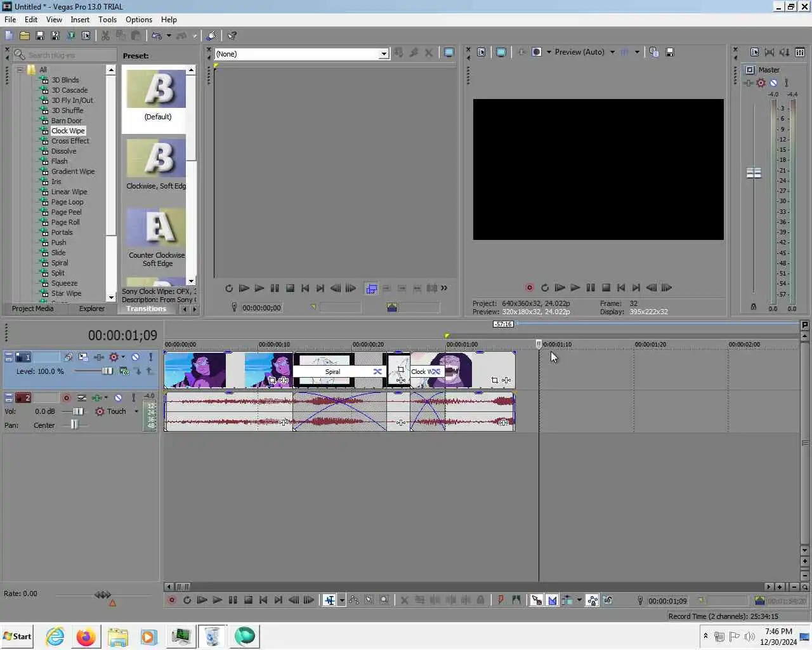Screen dimensions: 812x650
Task: Switch to the Project Media tab
Action: (32, 308)
